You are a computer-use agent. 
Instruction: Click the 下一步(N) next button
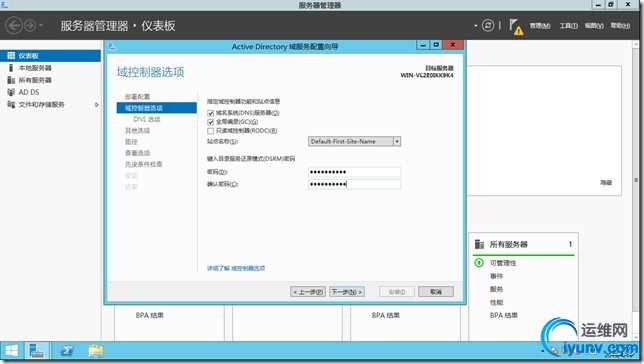347,292
